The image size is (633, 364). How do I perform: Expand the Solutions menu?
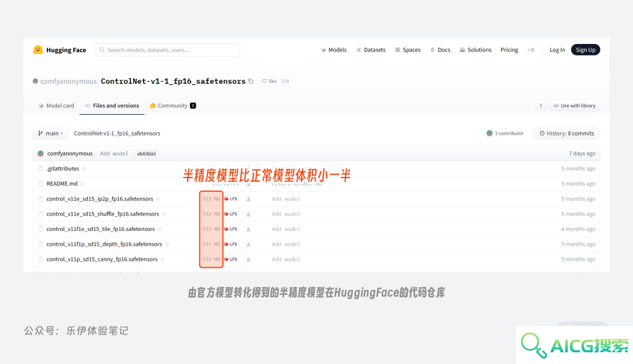(475, 50)
